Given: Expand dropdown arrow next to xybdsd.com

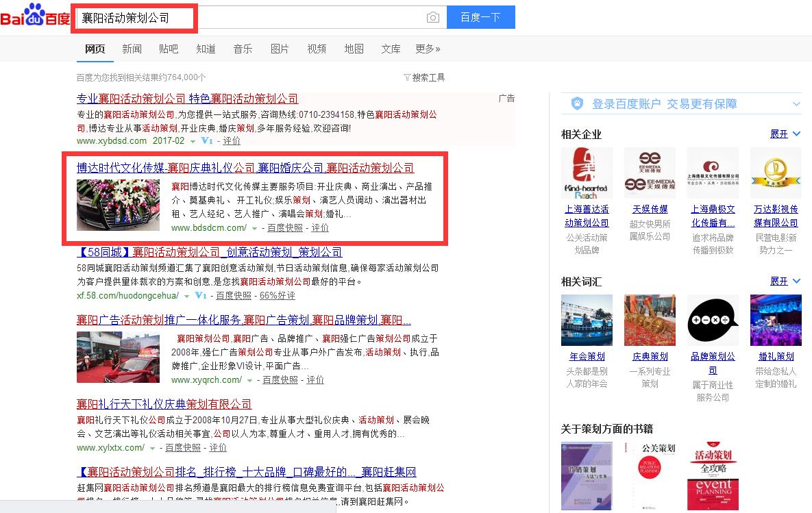Looking at the screenshot, I should pyautogui.click(x=193, y=141).
